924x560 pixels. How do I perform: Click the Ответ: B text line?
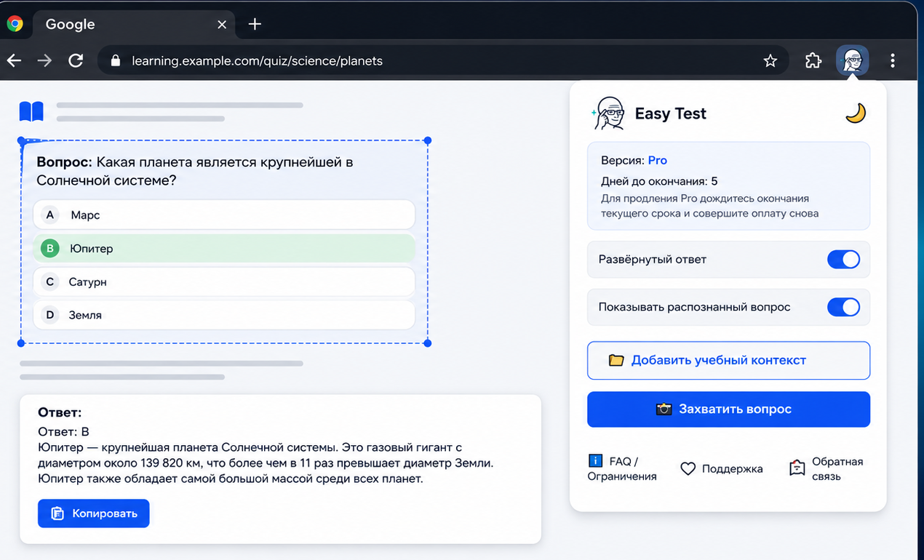pyautogui.click(x=63, y=432)
